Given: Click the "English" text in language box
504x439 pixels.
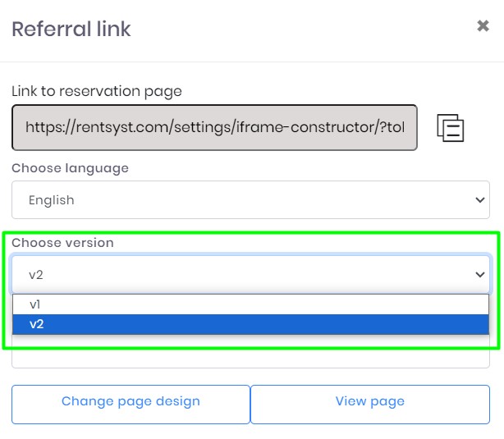Looking at the screenshot, I should pyautogui.click(x=51, y=199).
